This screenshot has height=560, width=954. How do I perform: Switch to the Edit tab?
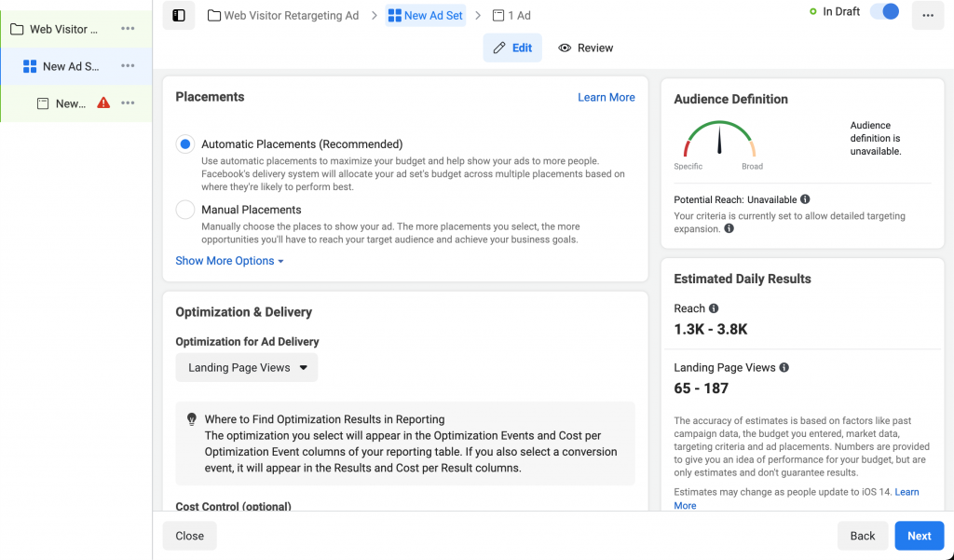[x=512, y=48]
